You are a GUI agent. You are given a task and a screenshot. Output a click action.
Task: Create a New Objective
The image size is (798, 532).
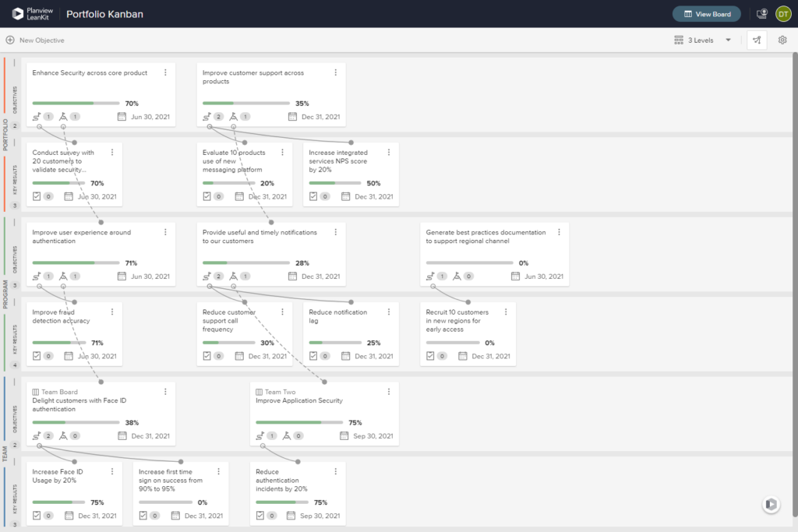[35, 41]
